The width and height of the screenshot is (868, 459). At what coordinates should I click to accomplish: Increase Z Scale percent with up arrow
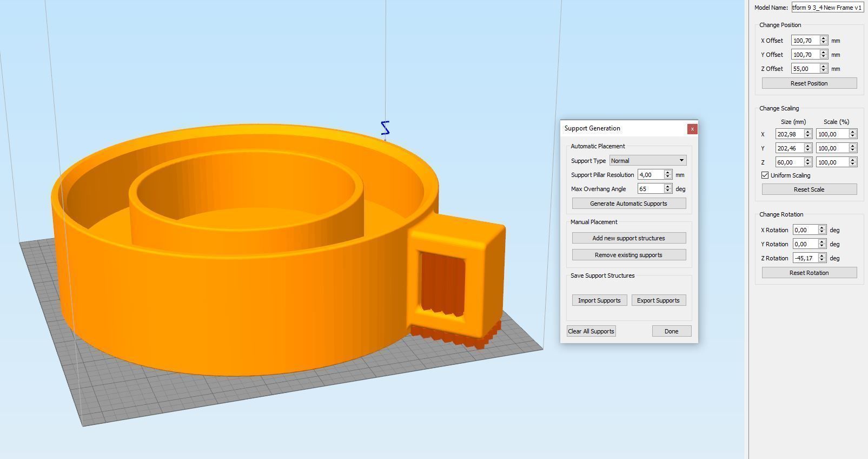click(853, 160)
